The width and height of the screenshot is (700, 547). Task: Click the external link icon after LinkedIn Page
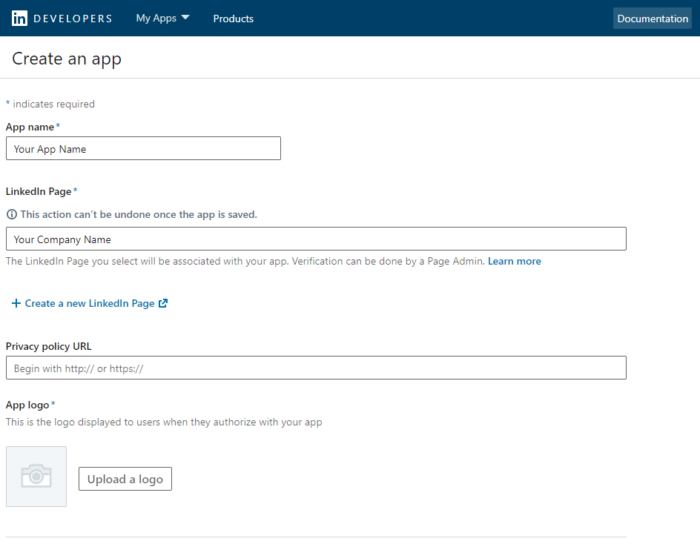163,303
